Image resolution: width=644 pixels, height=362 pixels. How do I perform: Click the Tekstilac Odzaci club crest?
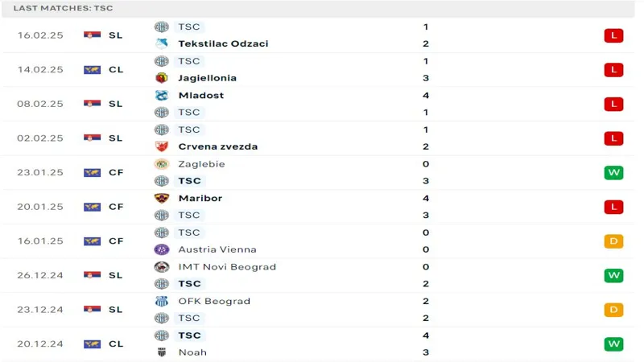[x=162, y=43]
